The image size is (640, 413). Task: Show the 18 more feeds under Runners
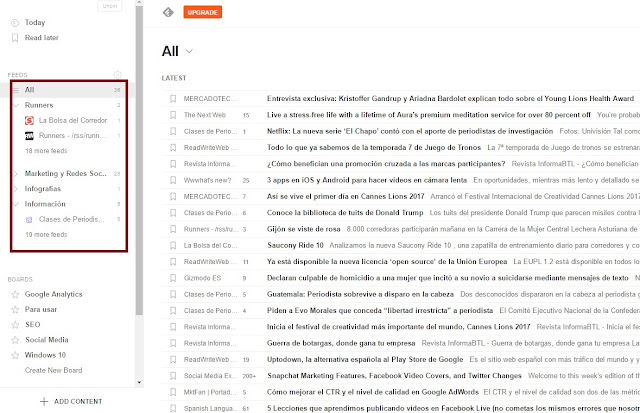pyautogui.click(x=46, y=151)
